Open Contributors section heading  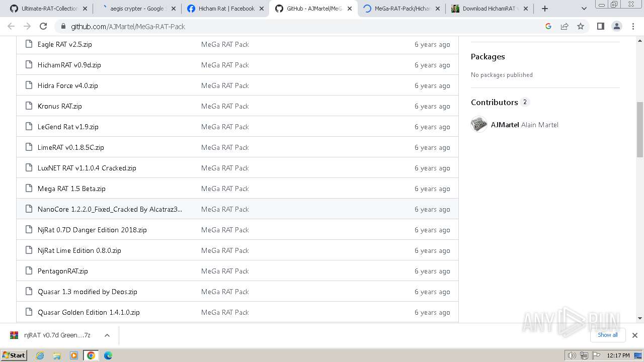click(x=494, y=102)
